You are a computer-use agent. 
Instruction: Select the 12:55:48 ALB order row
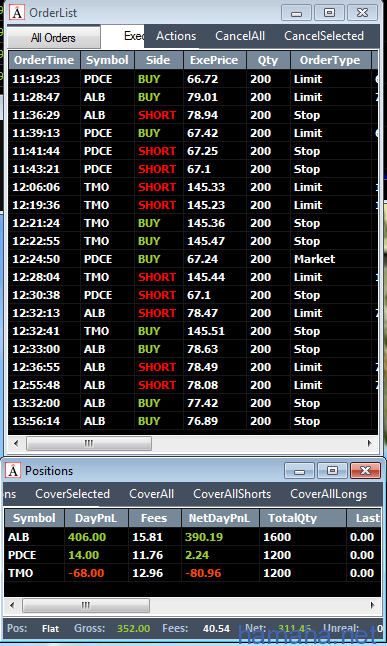click(193, 385)
